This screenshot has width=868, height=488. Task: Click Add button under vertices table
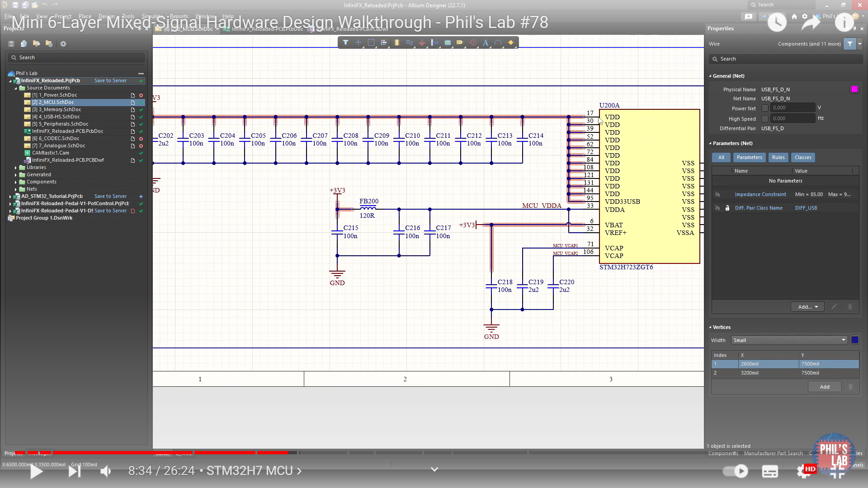click(825, 387)
